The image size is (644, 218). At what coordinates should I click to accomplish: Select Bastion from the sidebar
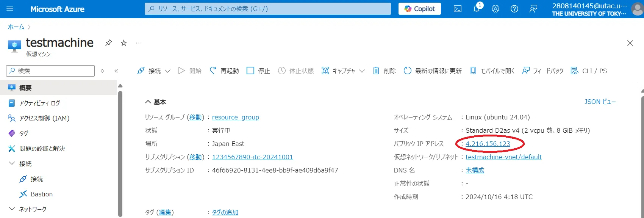click(41, 194)
